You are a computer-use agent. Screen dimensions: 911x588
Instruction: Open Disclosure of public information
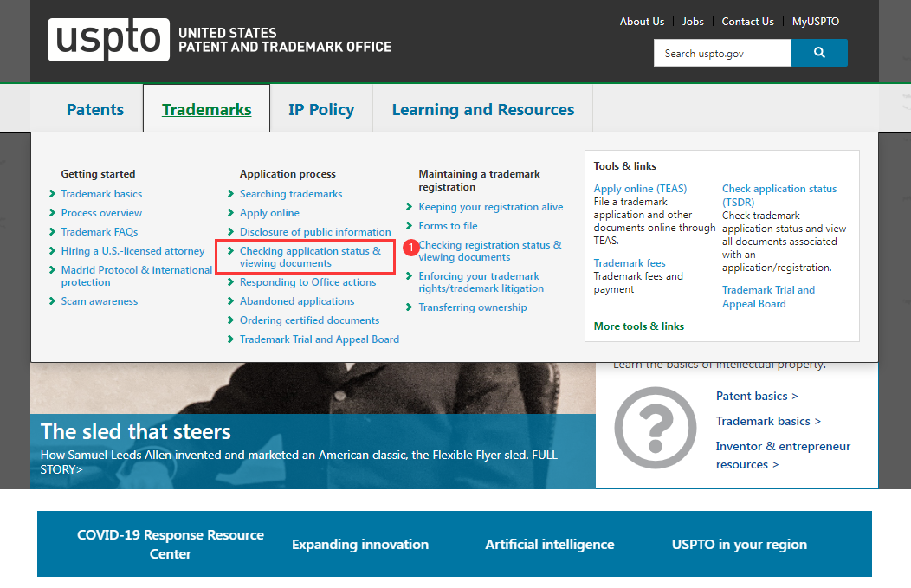click(x=315, y=232)
